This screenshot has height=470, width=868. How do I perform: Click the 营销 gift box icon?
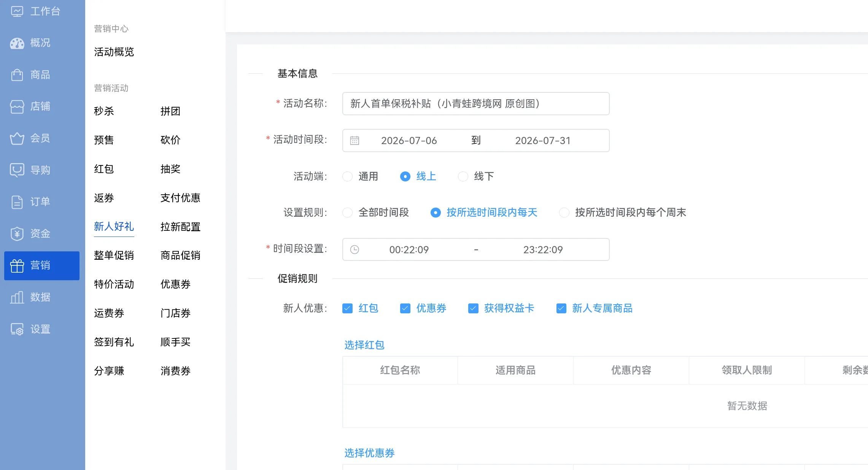click(17, 265)
